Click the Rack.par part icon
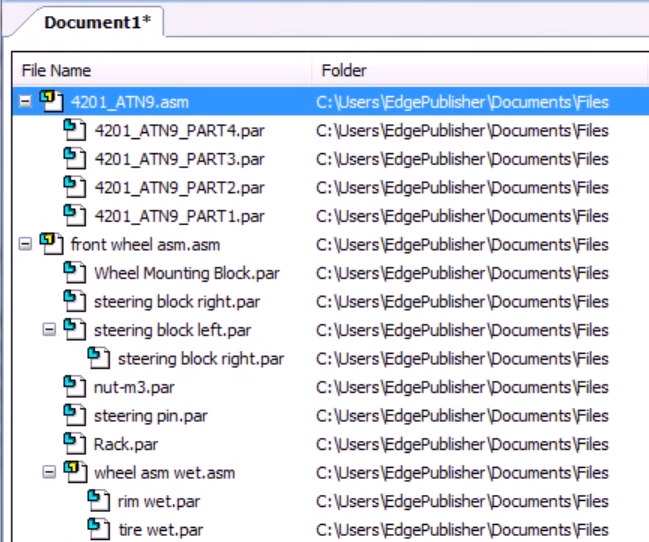Image resolution: width=649 pixels, height=542 pixels. (75, 443)
